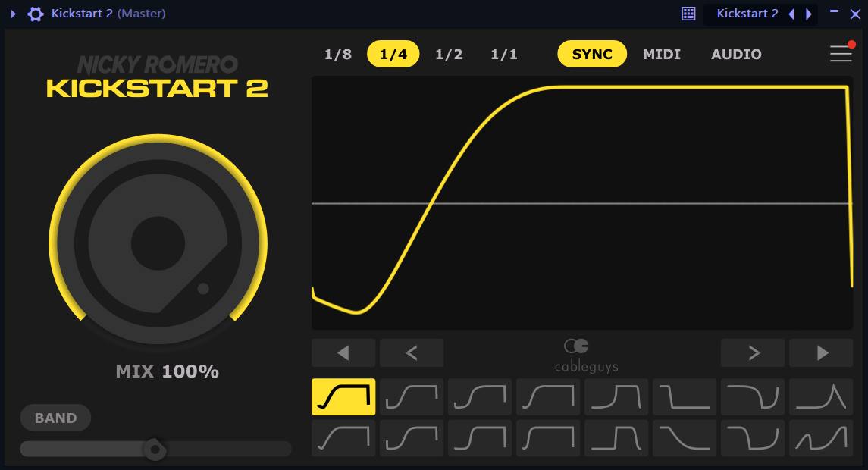This screenshot has height=470, width=868.
Task: Go to the previous preset with the left arrow
Action: click(791, 14)
